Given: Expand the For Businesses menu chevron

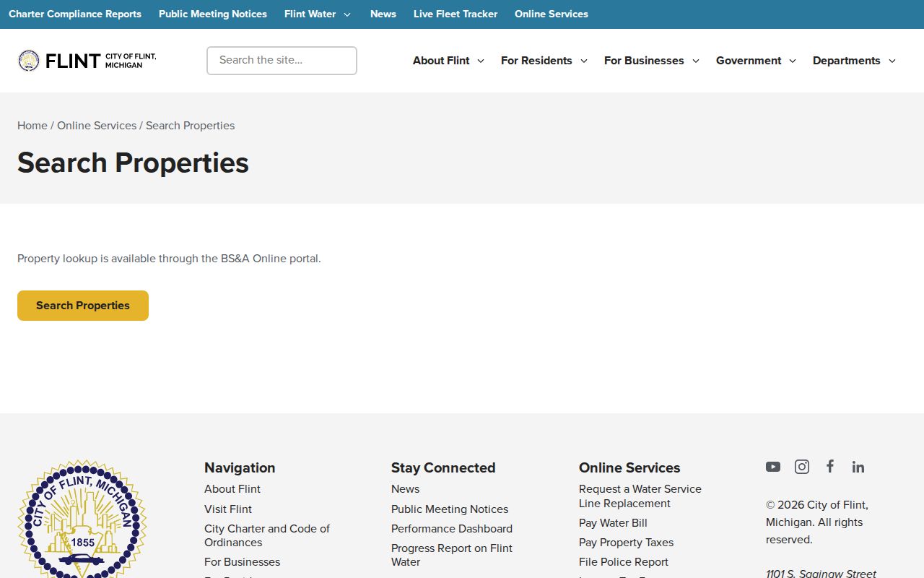Looking at the screenshot, I should point(696,61).
